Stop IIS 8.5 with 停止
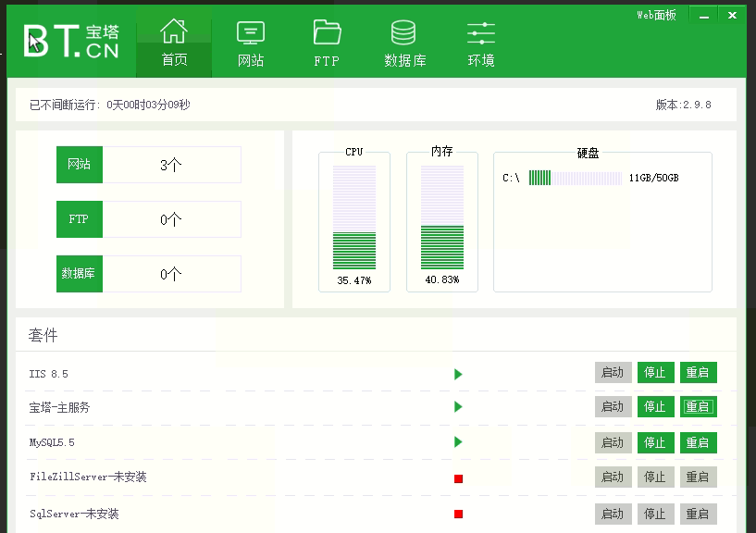The image size is (756, 533). coord(655,372)
